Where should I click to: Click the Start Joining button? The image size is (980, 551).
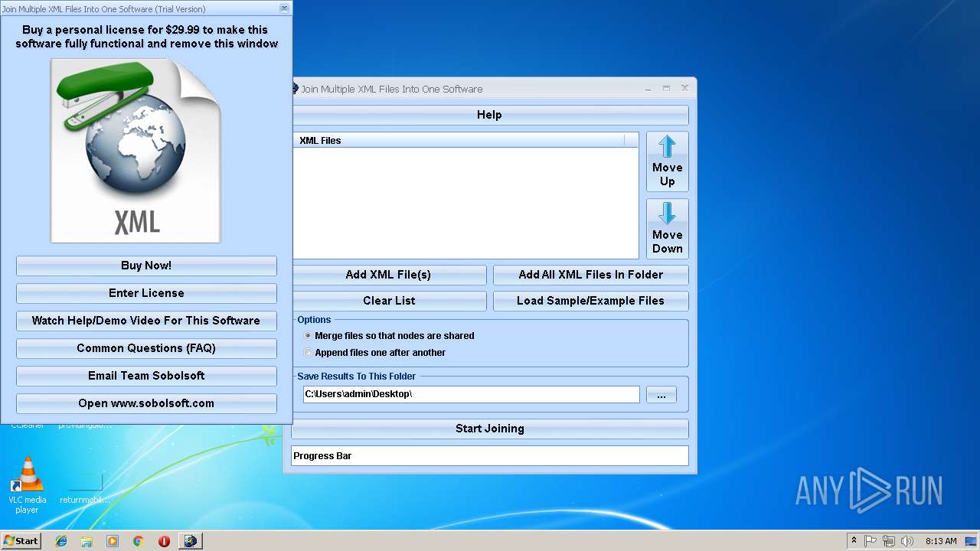click(x=490, y=429)
